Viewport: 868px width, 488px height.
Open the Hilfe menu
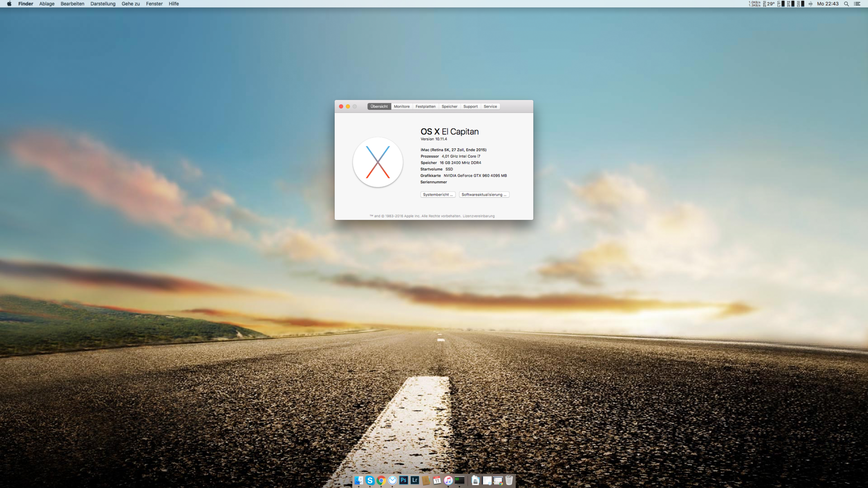pyautogui.click(x=174, y=4)
